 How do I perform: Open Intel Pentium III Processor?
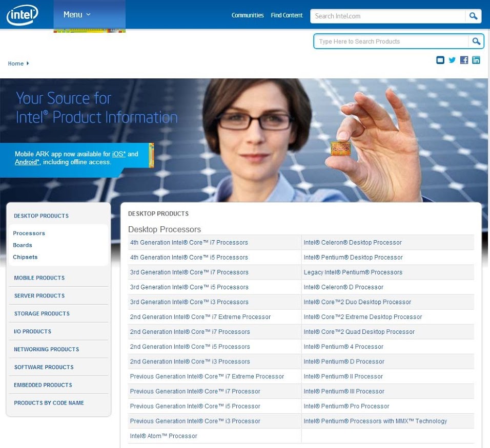[x=344, y=391]
